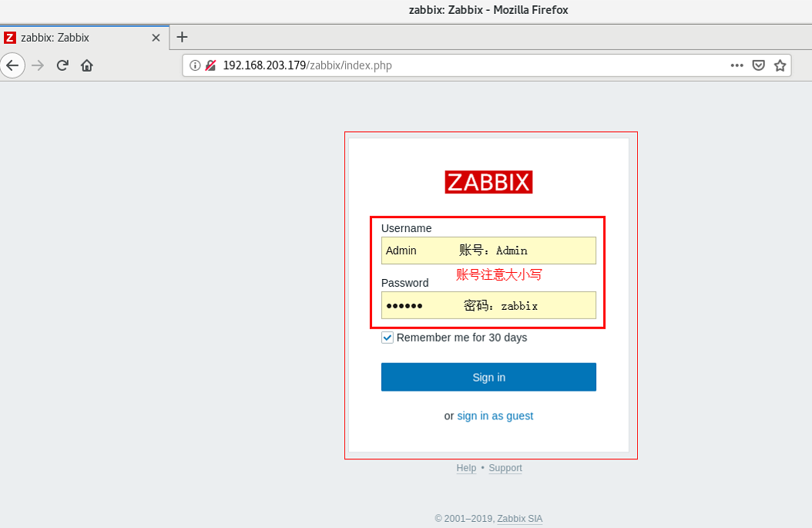The height and width of the screenshot is (528, 812).
Task: Save page to Pocket
Action: (759, 66)
